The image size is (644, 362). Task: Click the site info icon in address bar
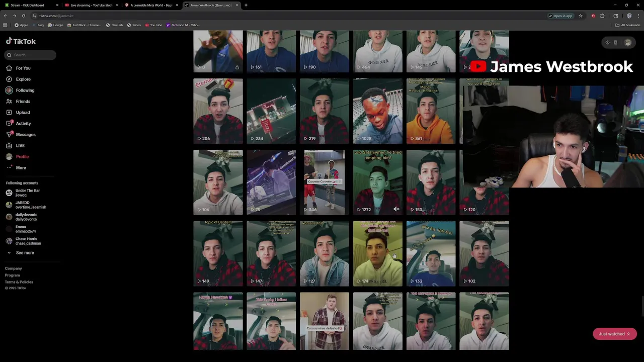pyautogui.click(x=34, y=16)
